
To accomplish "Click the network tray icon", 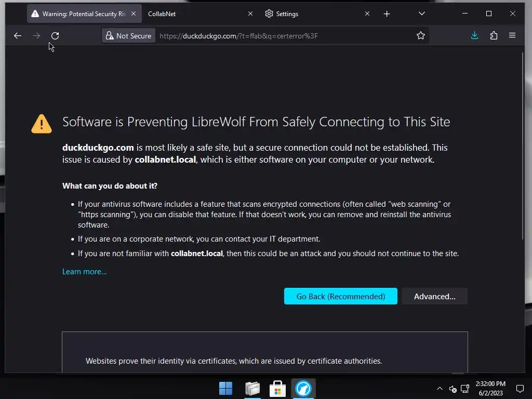I will 465,389.
